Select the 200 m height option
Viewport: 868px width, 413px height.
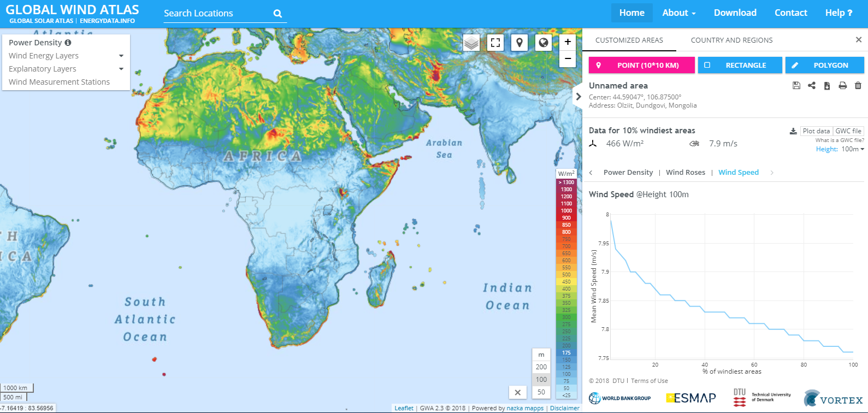(541, 367)
